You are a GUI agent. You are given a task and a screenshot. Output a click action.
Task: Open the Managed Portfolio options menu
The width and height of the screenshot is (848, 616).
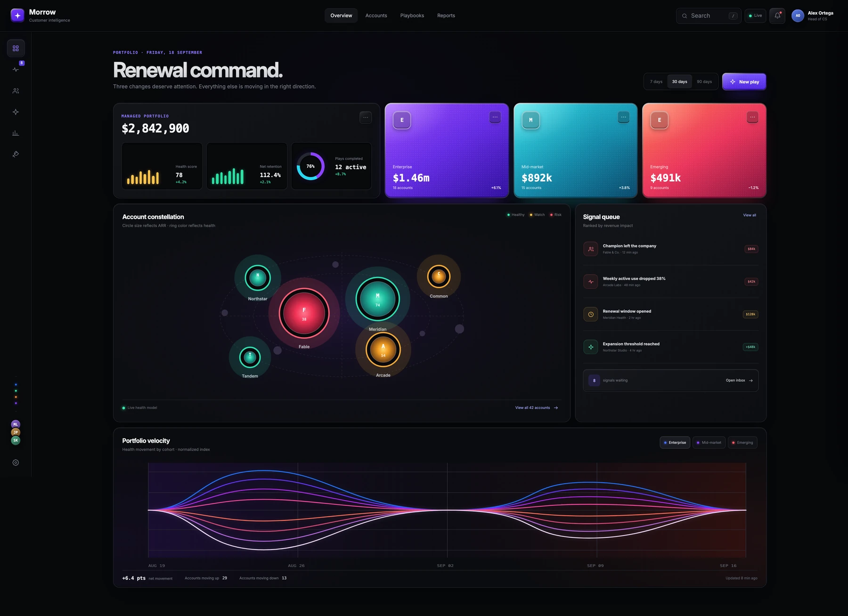(x=366, y=117)
